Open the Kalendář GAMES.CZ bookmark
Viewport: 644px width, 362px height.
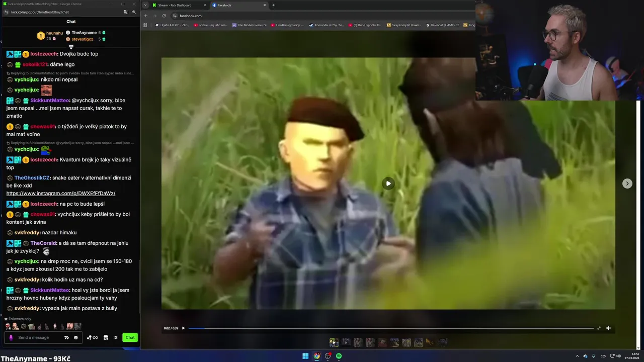443,25
